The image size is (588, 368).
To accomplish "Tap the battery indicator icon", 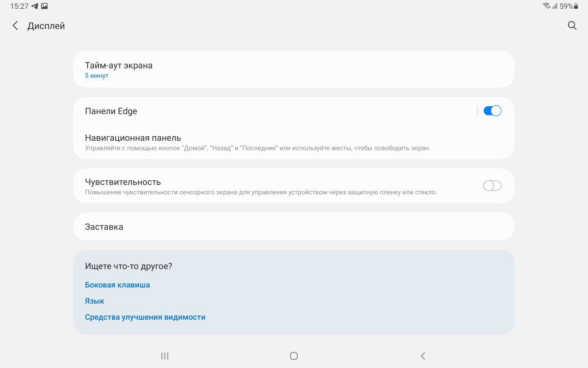I will (x=576, y=6).
